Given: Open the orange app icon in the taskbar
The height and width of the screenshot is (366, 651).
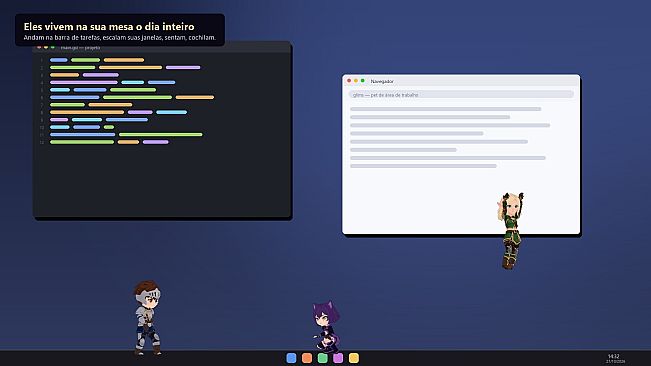Looking at the screenshot, I should (x=307, y=358).
